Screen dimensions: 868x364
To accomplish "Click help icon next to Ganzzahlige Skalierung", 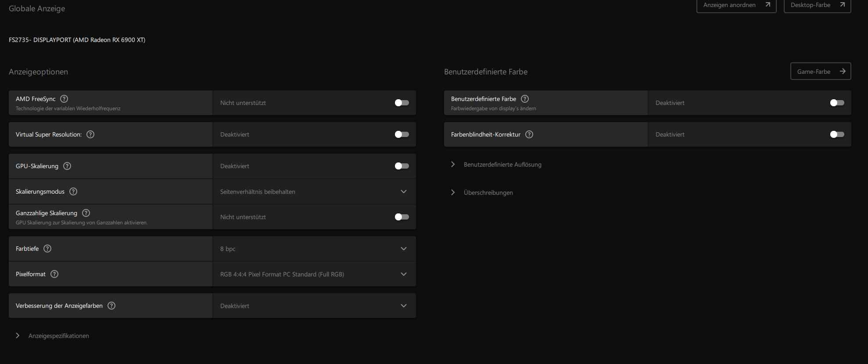I will [86, 213].
